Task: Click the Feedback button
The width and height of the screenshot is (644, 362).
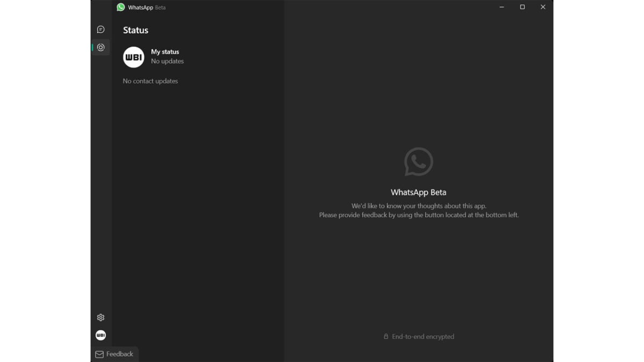Action: (x=114, y=354)
